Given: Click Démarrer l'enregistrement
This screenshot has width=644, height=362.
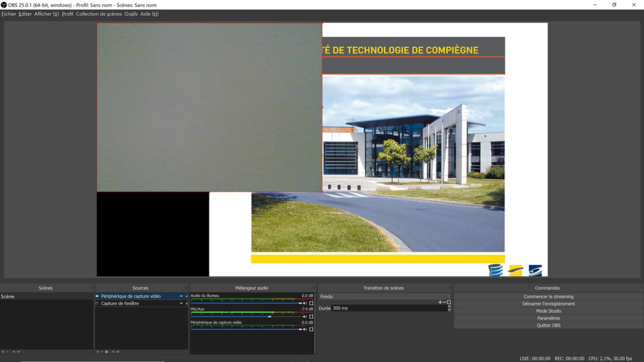Looking at the screenshot, I should pyautogui.click(x=548, y=304).
